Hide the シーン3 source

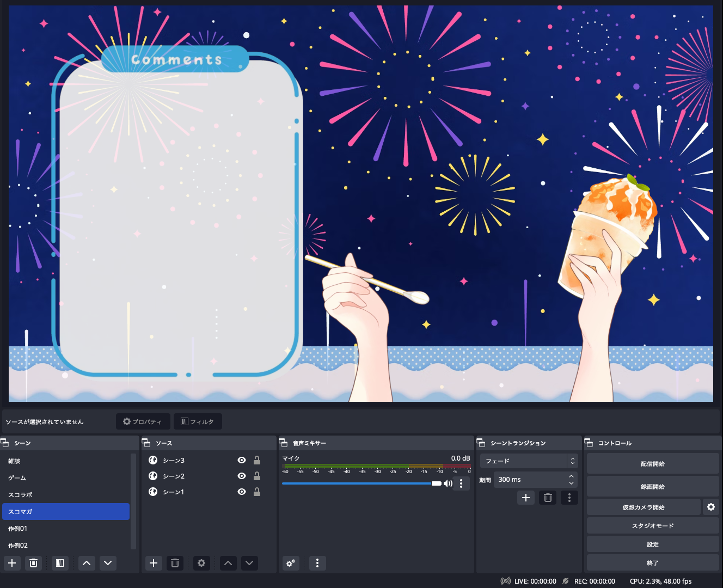tap(242, 460)
